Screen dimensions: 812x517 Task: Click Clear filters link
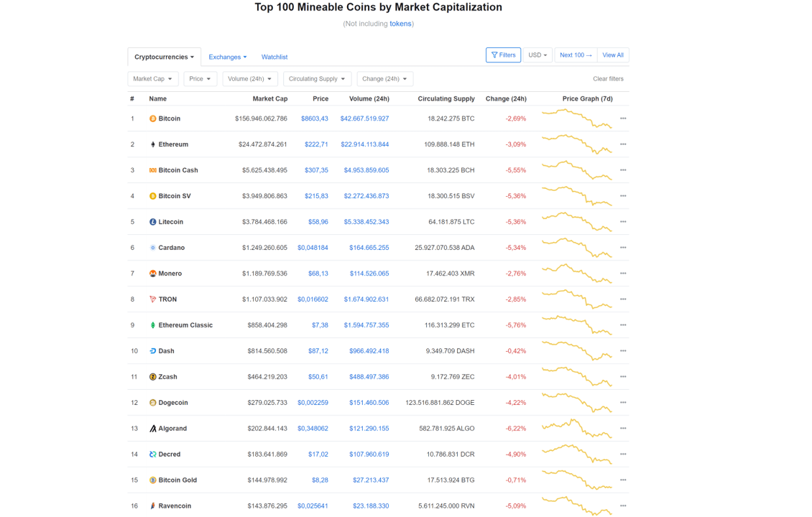608,79
